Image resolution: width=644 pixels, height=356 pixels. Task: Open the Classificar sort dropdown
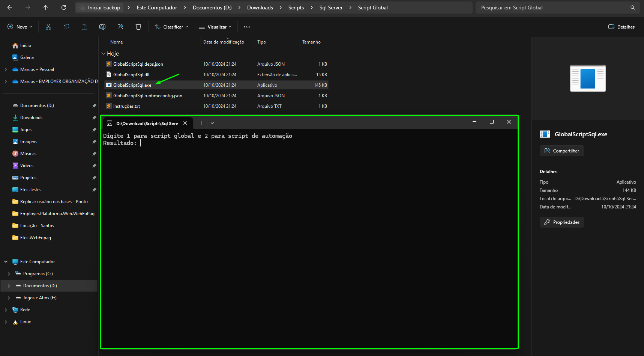[x=171, y=27]
